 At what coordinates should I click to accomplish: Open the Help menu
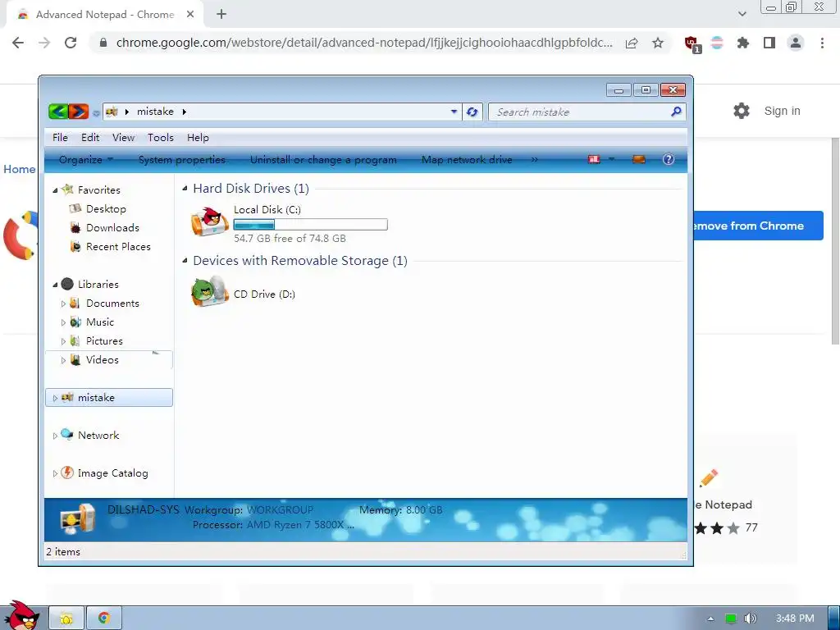pyautogui.click(x=198, y=138)
